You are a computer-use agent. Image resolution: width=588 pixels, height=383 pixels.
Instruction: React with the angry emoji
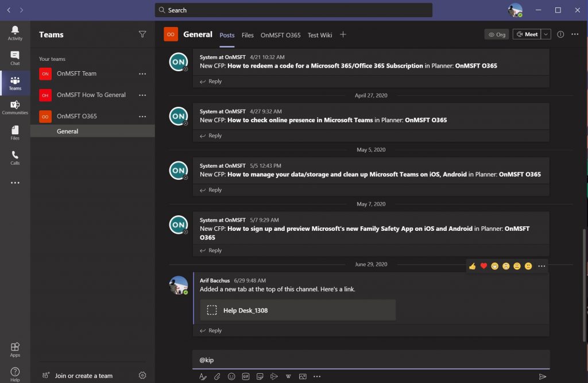click(528, 266)
